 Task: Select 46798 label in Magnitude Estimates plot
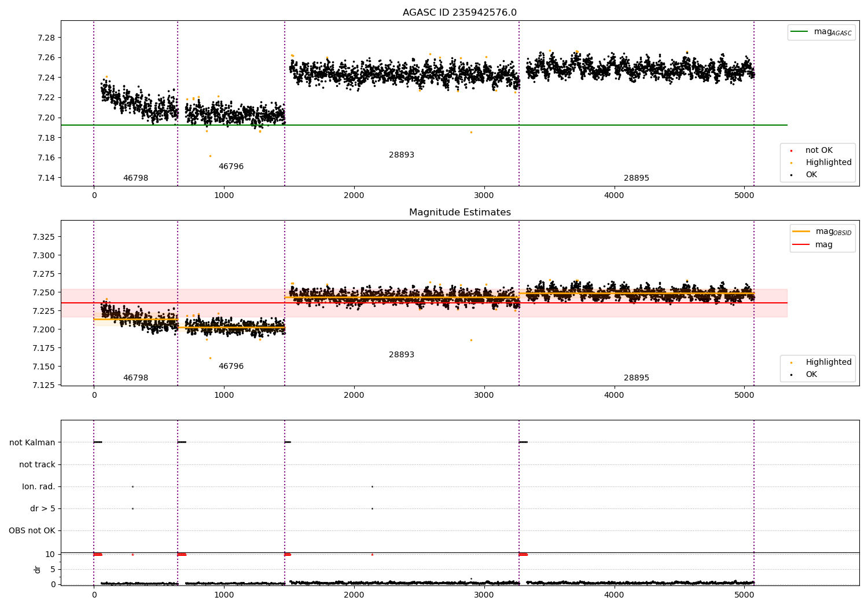(x=135, y=378)
